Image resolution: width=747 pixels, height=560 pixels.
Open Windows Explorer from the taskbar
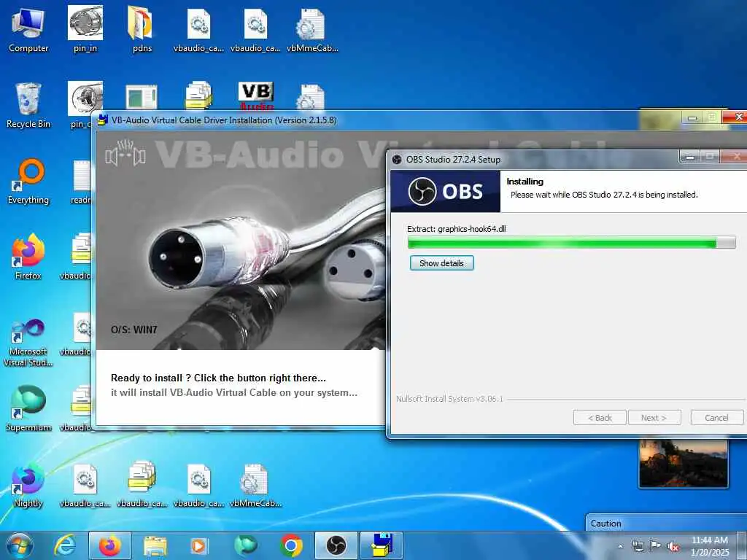(x=155, y=546)
